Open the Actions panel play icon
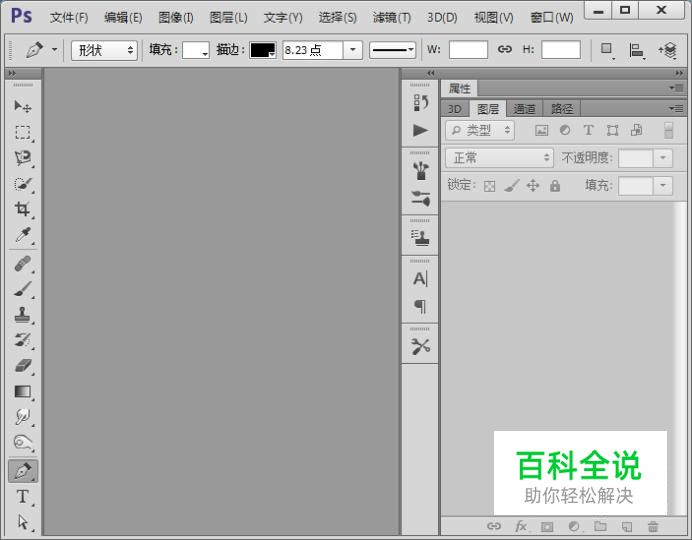Image resolution: width=692 pixels, height=540 pixels. (x=420, y=130)
